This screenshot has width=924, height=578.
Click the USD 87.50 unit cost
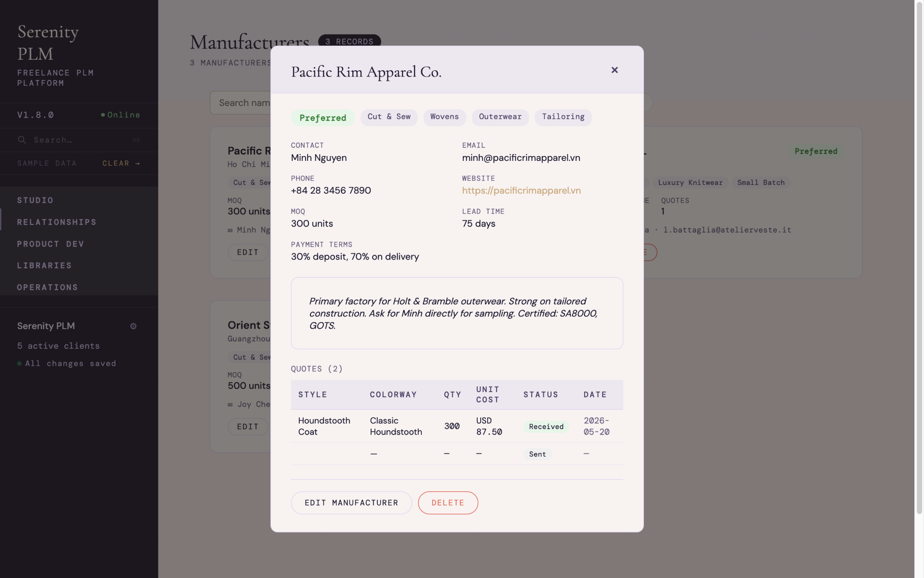pos(489,426)
